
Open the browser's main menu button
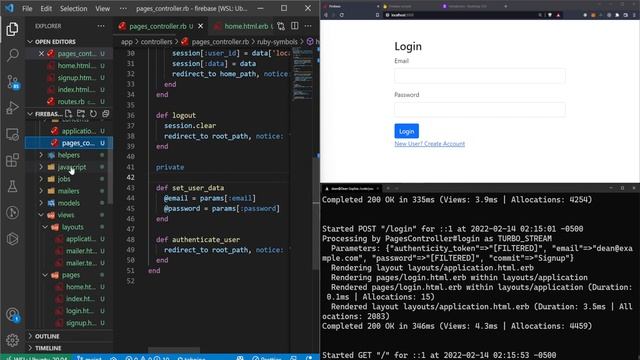point(634,15)
